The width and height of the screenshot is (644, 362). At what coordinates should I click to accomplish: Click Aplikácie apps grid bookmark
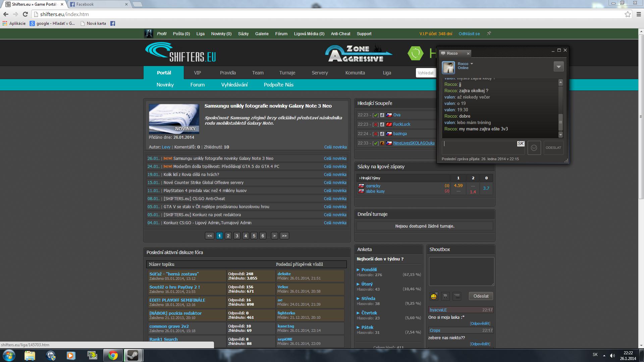14,23
